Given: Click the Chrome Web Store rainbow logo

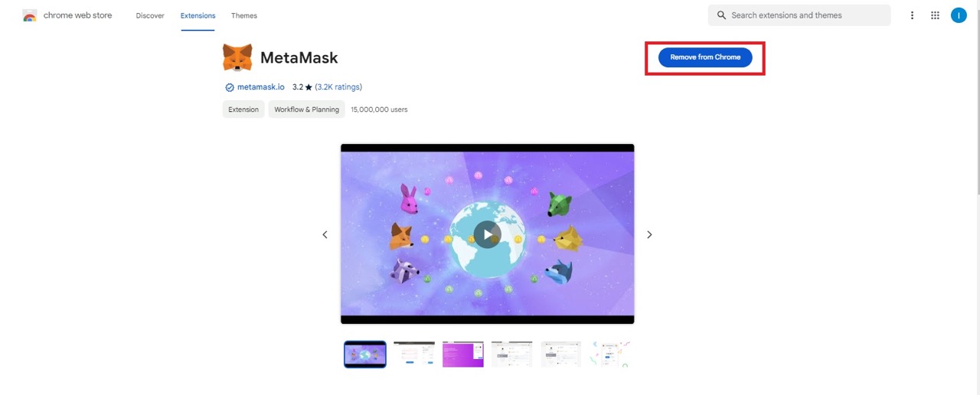Looking at the screenshot, I should (30, 16).
